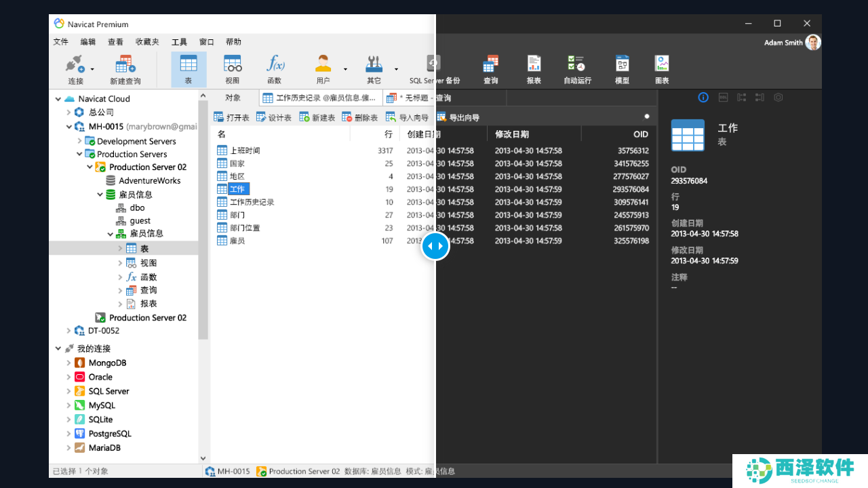Click the tree pane vertical scrollbar
868x488 pixels.
pos(203,220)
